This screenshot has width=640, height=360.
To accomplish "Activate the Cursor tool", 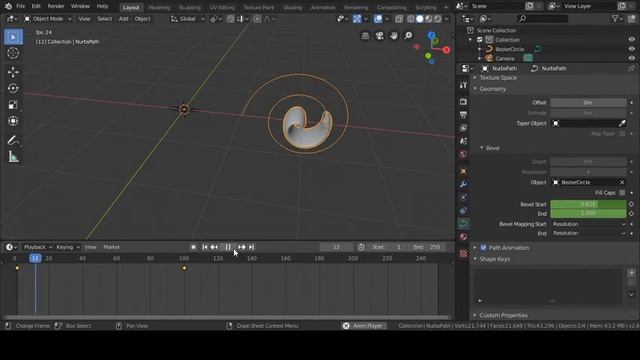I will 13,53.
